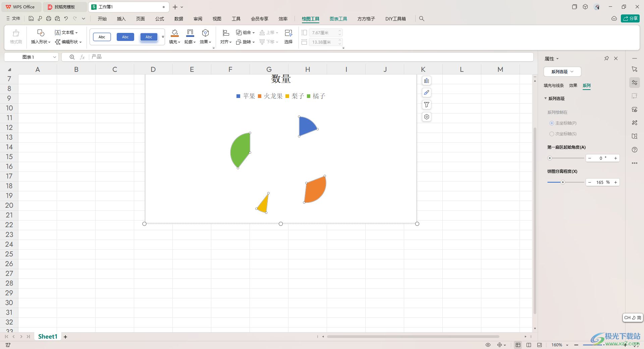Open the File (文件) menu

[13, 18]
